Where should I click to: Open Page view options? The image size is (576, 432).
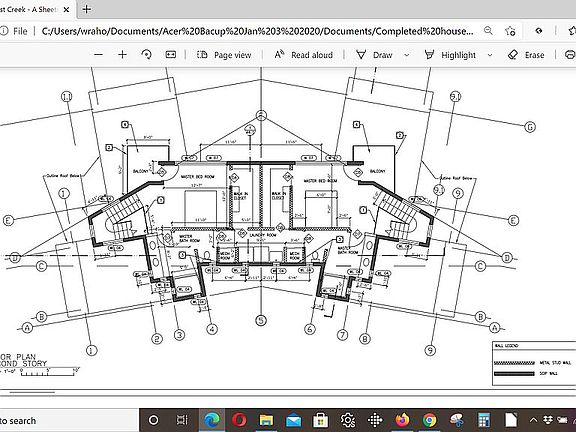224,55
